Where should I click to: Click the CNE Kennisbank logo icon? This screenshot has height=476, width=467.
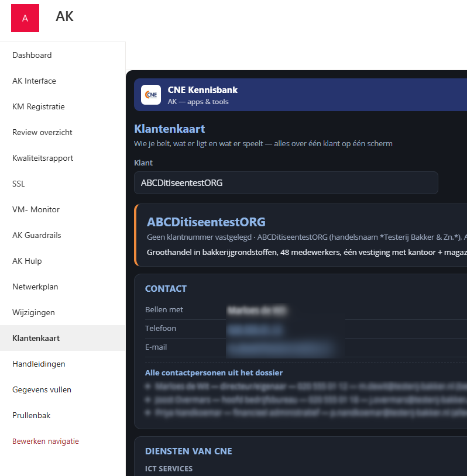coord(151,95)
